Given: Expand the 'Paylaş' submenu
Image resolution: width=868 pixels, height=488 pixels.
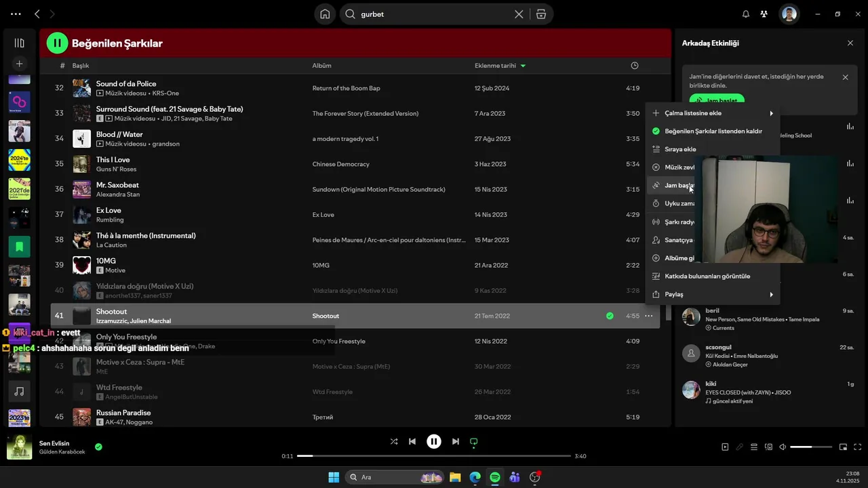Looking at the screenshot, I should point(712,294).
